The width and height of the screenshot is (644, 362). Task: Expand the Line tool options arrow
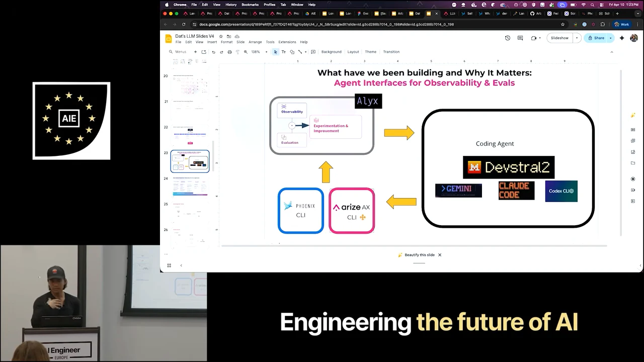305,52
